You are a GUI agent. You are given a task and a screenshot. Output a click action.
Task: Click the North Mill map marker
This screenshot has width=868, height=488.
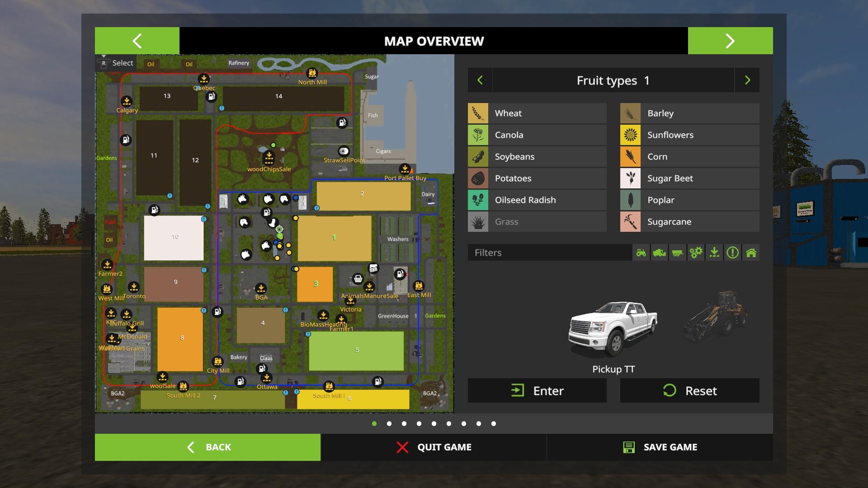pyautogui.click(x=312, y=73)
